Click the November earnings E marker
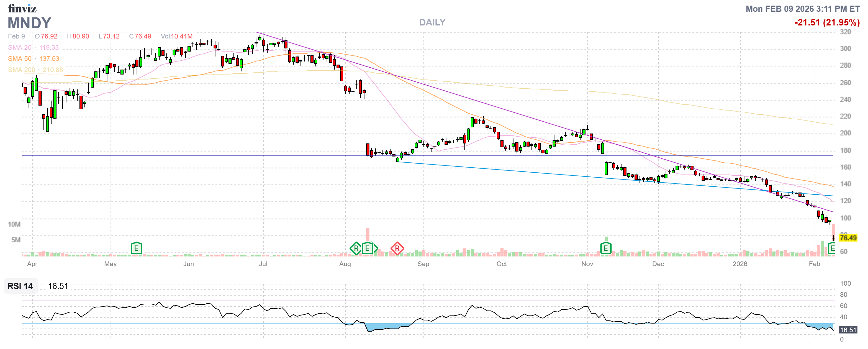This screenshot has height=349, width=868. click(605, 249)
